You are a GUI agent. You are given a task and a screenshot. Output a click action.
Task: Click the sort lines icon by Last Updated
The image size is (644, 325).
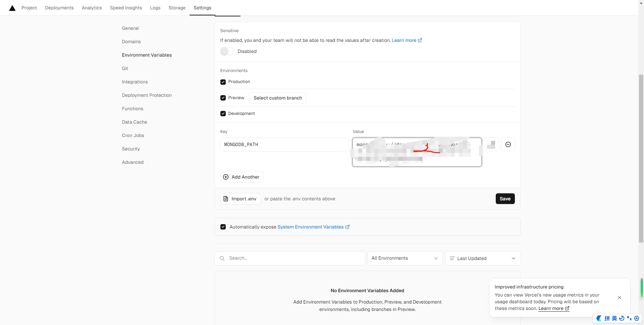(x=452, y=258)
